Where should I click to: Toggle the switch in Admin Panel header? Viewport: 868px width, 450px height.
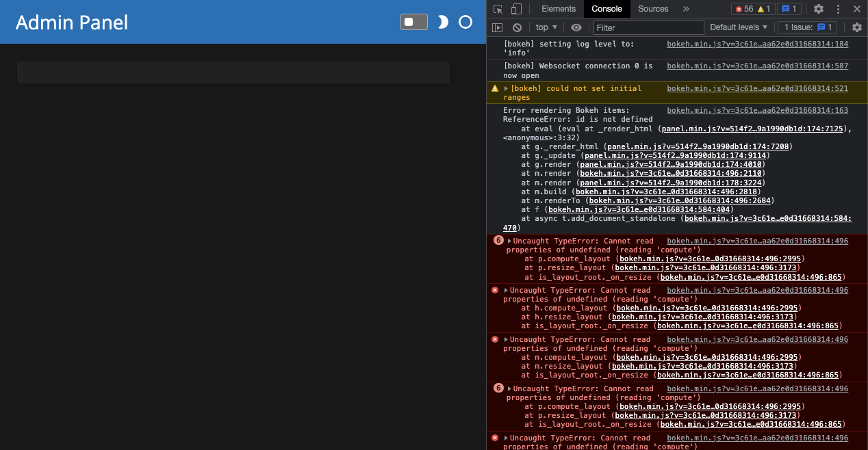(414, 22)
